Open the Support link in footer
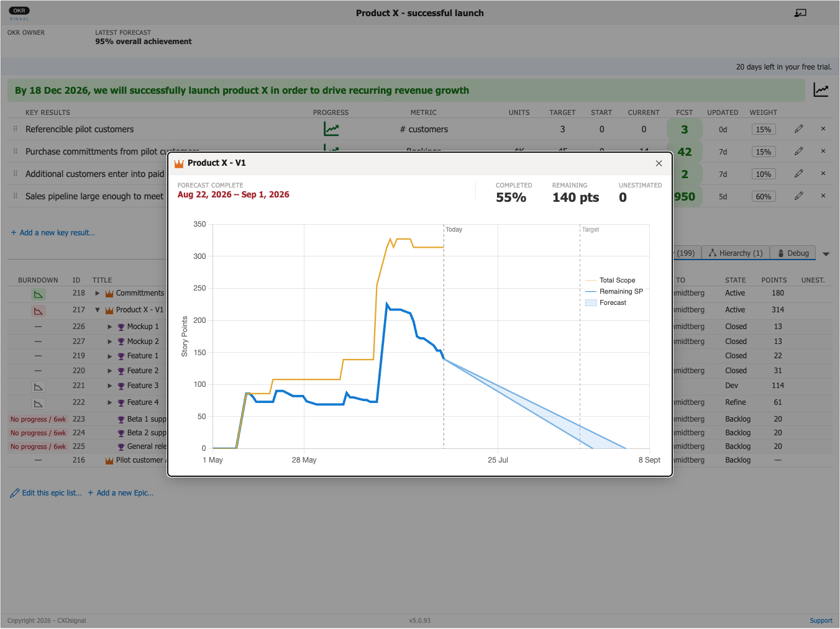This screenshot has height=629, width=840. pyautogui.click(x=821, y=621)
